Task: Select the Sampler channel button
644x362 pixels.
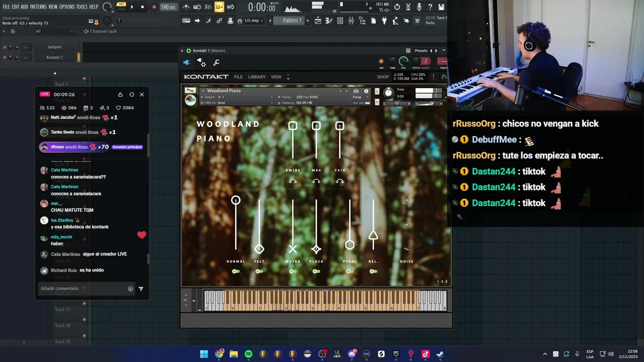Action: 54,47
